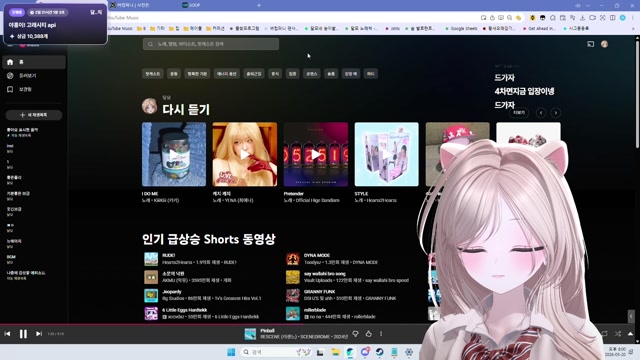Select the 에너지 충전 filter chip
640x360 pixels.
(227, 74)
